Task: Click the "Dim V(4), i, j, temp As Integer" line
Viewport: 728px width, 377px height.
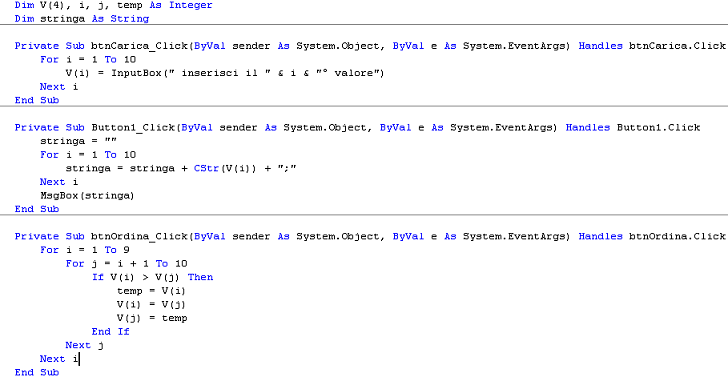Action: pyautogui.click(x=114, y=6)
